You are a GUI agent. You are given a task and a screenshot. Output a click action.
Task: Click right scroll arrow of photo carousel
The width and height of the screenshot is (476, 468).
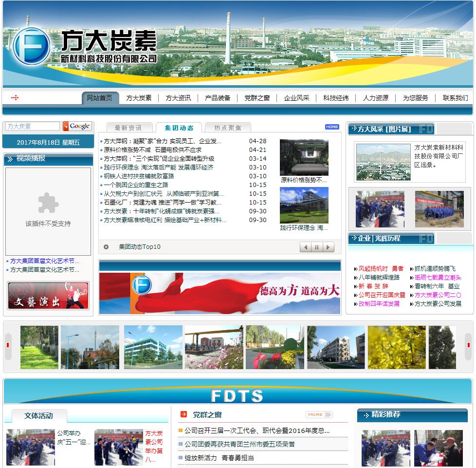click(469, 346)
